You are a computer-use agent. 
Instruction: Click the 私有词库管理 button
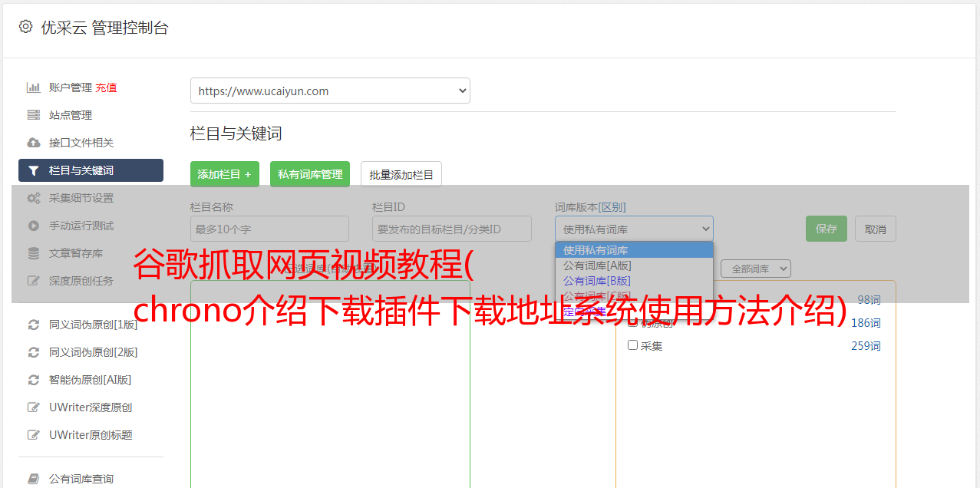pyautogui.click(x=310, y=174)
